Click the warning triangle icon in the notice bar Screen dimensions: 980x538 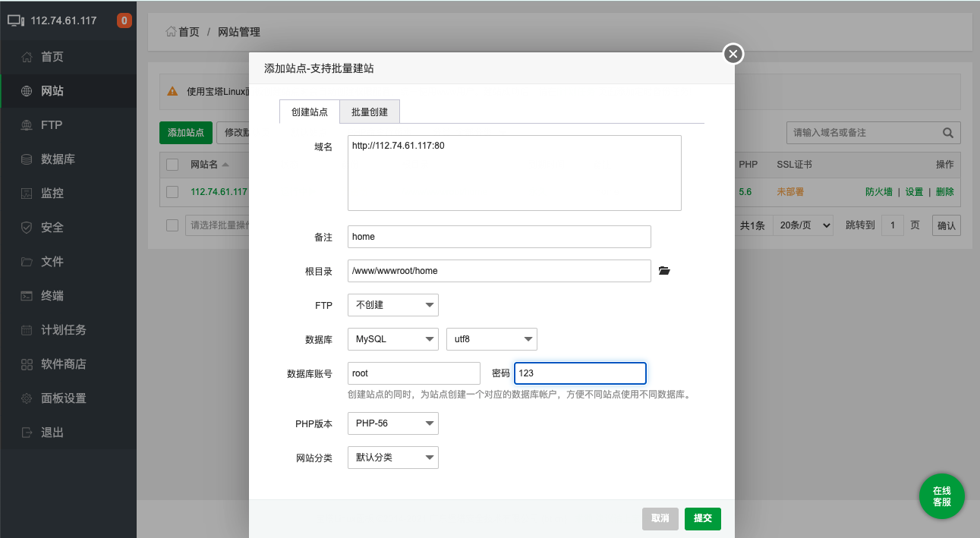coord(173,91)
